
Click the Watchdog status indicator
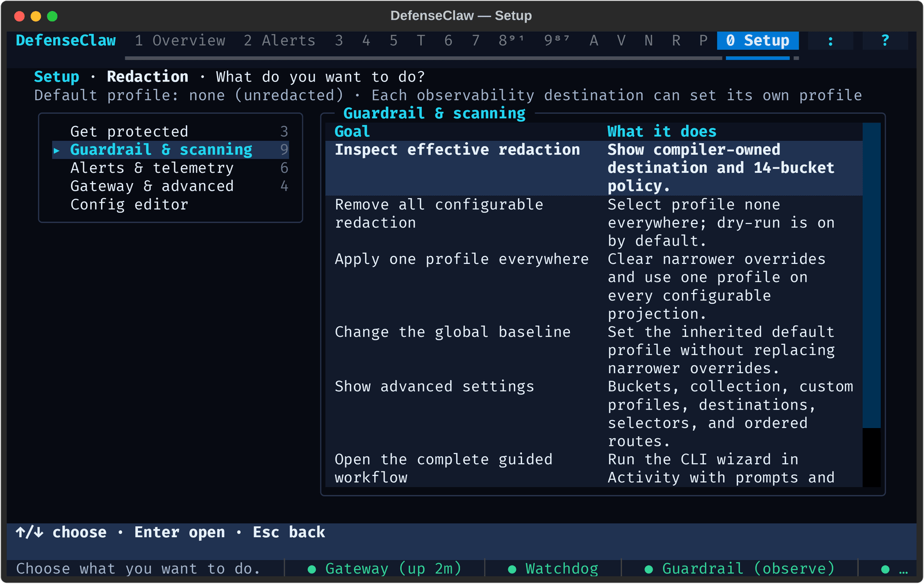(553, 569)
